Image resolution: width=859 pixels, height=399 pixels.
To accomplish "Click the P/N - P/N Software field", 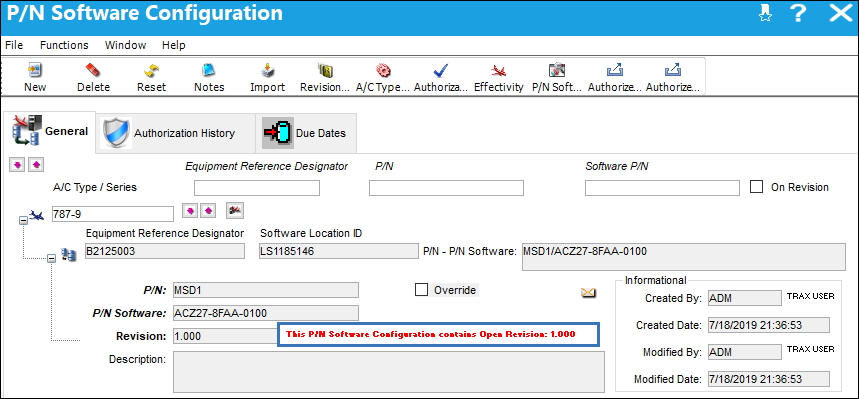I will pos(684,257).
